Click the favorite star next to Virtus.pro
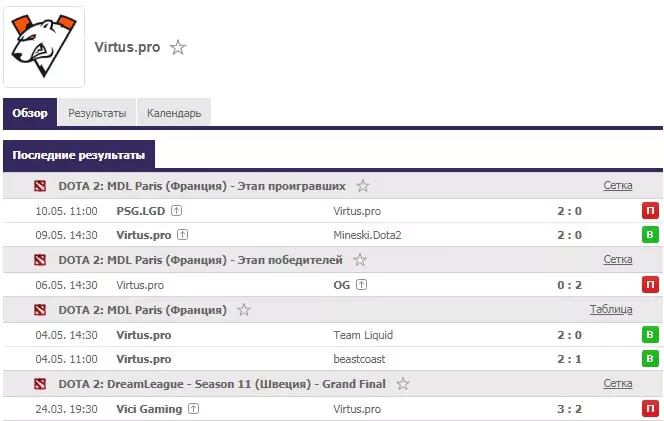The image size is (664, 421). pyautogui.click(x=178, y=47)
